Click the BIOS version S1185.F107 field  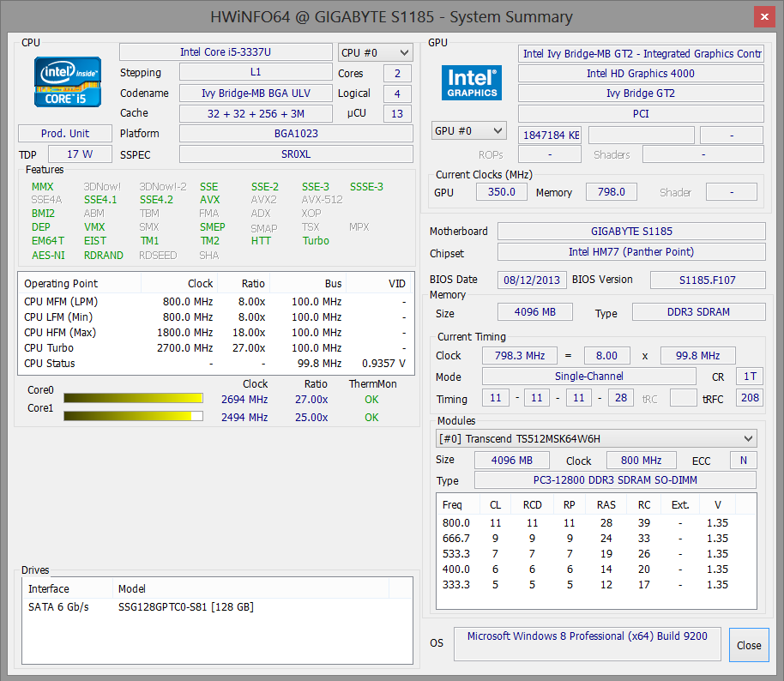[708, 280]
